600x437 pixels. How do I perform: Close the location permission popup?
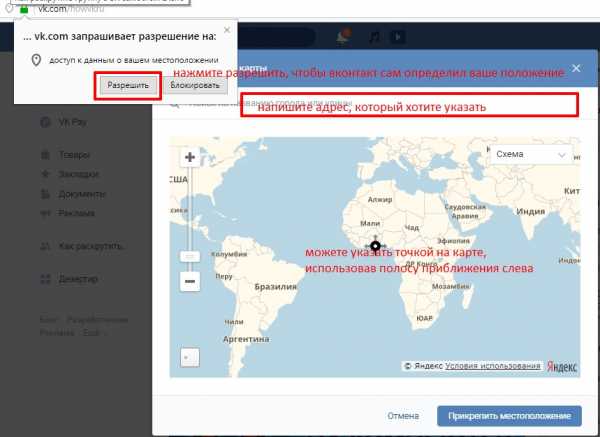227,30
